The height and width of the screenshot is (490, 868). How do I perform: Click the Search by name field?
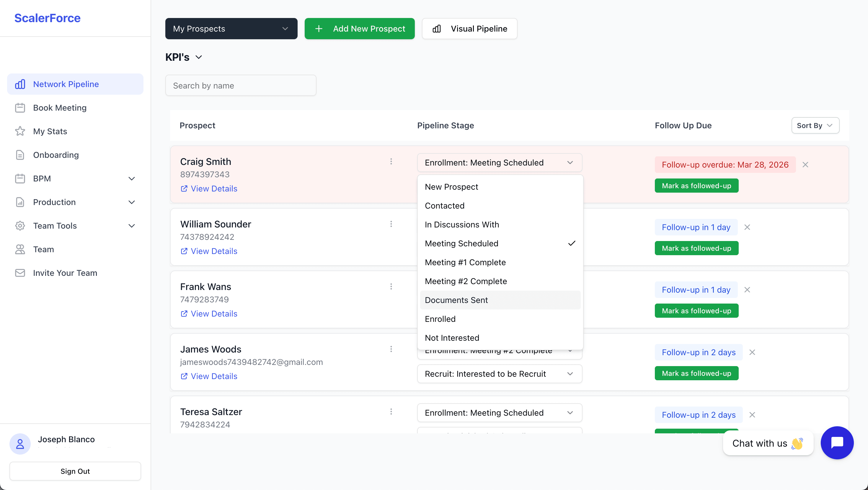click(x=241, y=85)
